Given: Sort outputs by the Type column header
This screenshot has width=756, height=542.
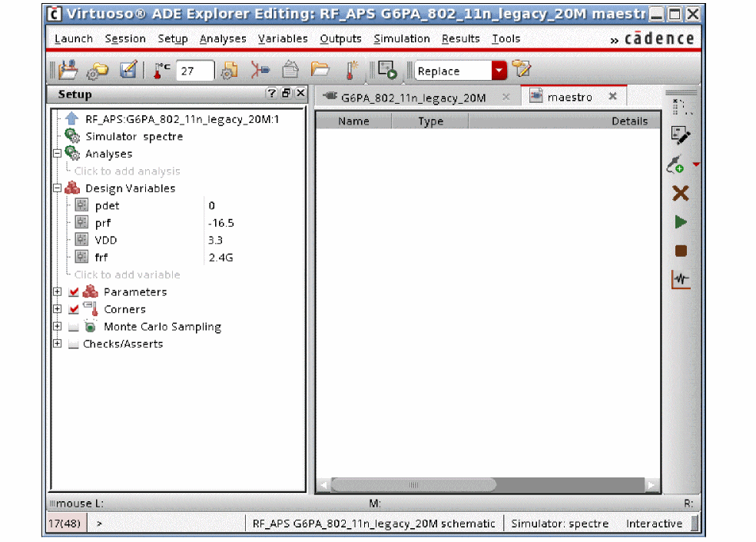Looking at the screenshot, I should click(430, 121).
